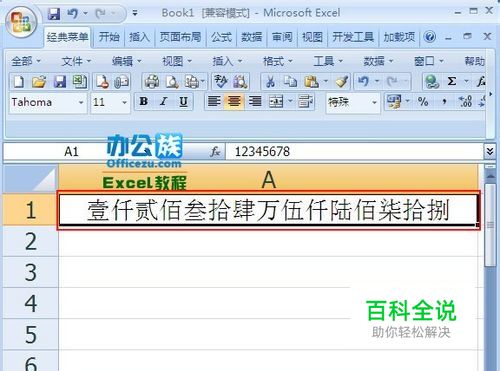The height and width of the screenshot is (371, 500).
Task: Toggle Italic formatting
Action: (x=163, y=102)
